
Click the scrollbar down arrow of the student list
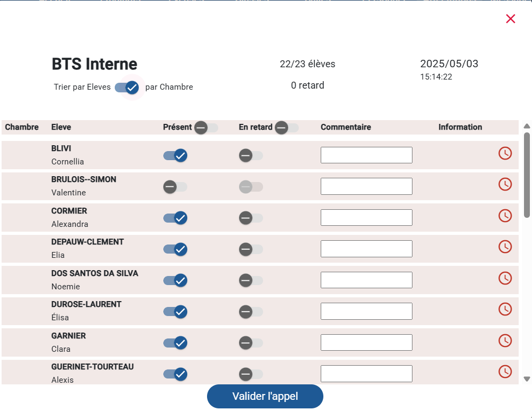(527, 379)
